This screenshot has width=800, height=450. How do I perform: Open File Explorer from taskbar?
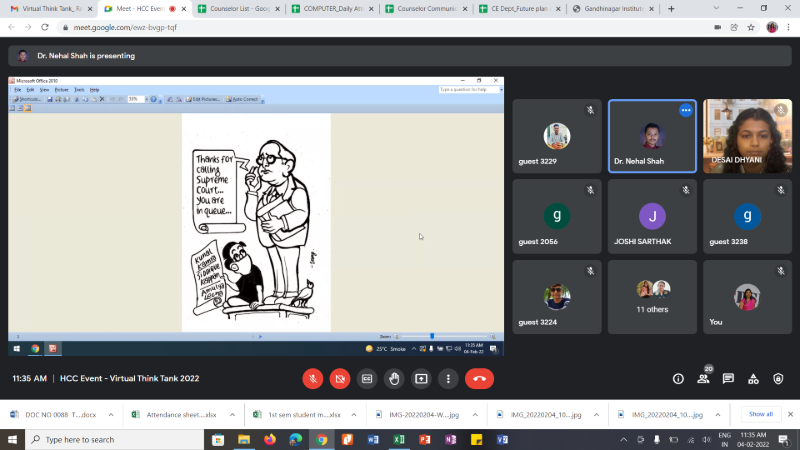[x=244, y=439]
